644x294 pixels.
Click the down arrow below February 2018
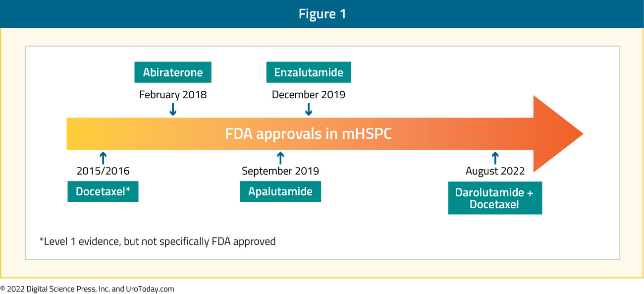pyautogui.click(x=173, y=109)
